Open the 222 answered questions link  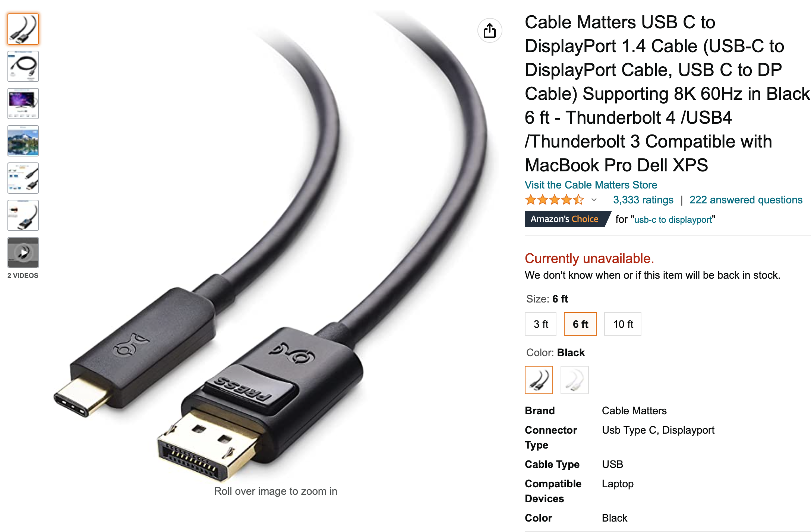746,200
